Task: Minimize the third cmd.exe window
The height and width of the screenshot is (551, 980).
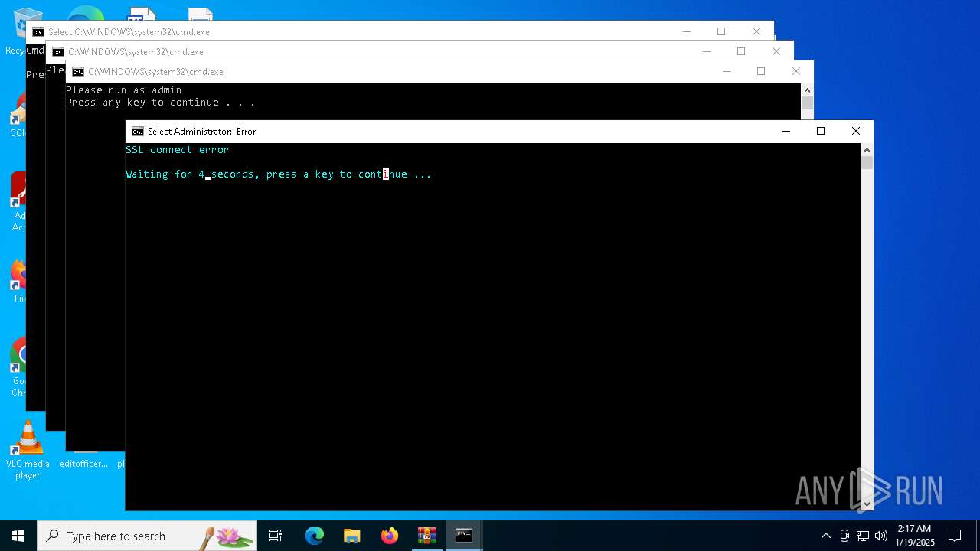Action: (x=726, y=71)
